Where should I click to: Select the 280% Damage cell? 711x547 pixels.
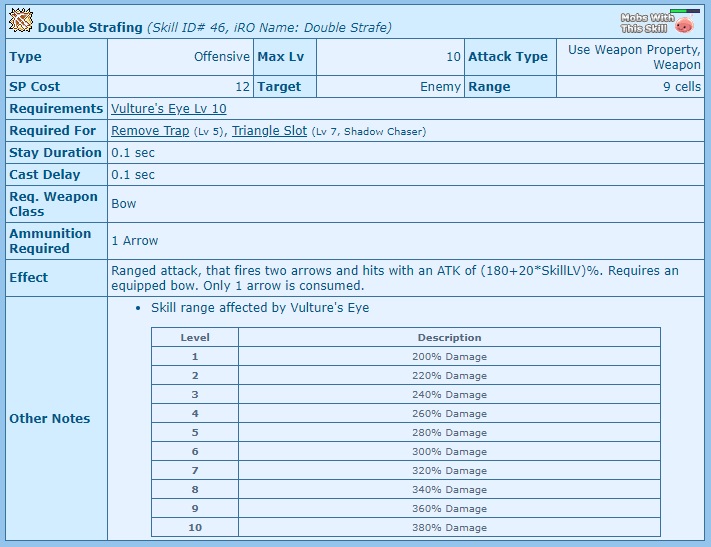point(449,433)
